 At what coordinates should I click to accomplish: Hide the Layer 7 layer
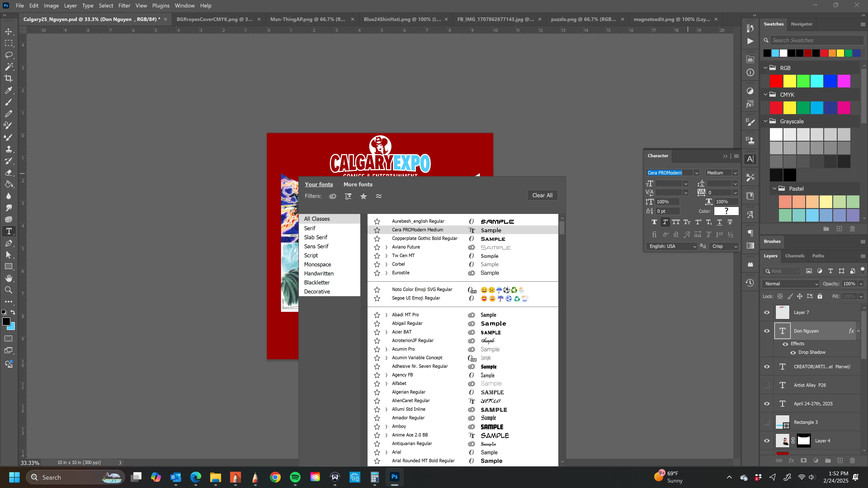point(767,312)
